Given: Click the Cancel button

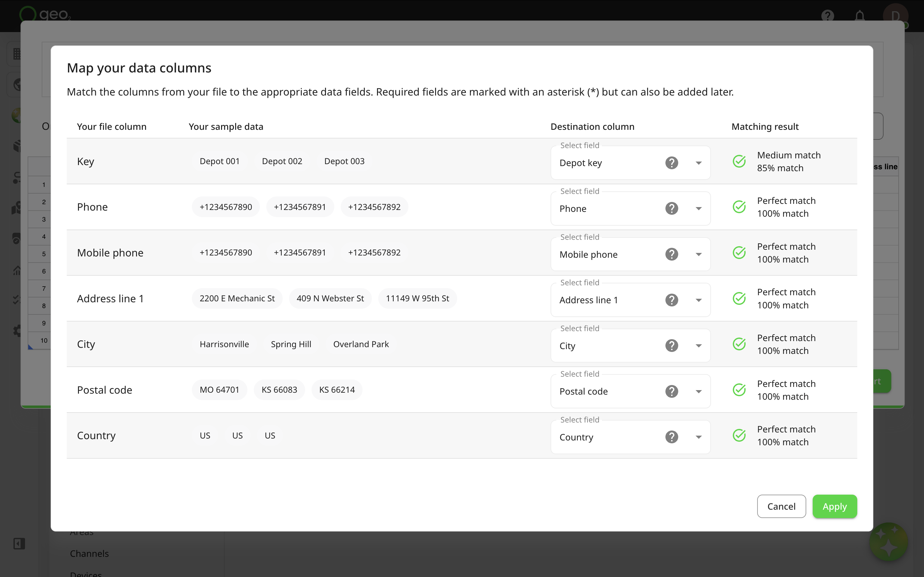Looking at the screenshot, I should pyautogui.click(x=781, y=506).
